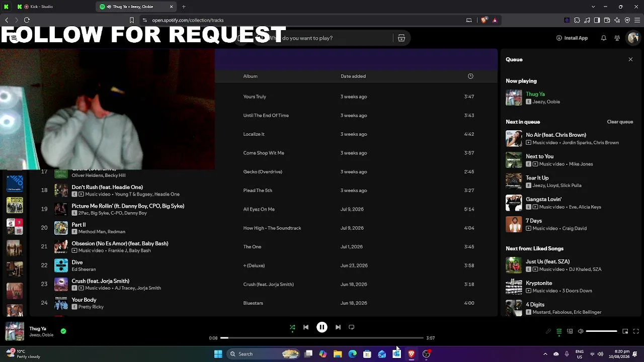Image resolution: width=644 pixels, height=362 pixels.
Task: Sort tracks by Date added column
Action: pos(353,76)
